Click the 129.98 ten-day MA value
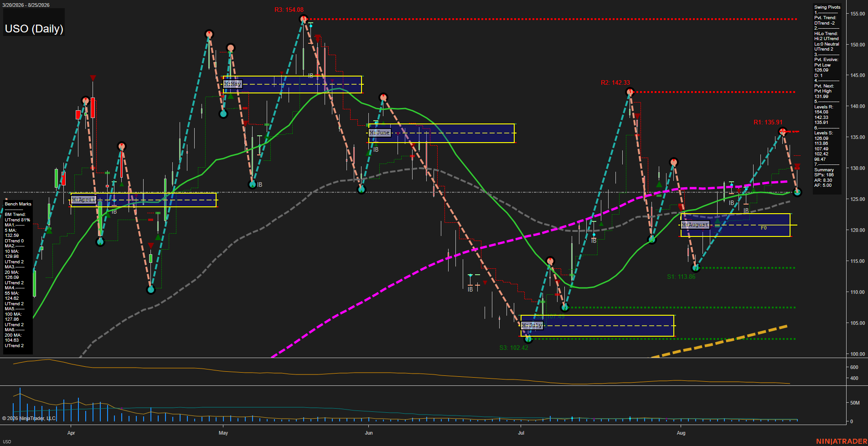This screenshot has height=446, width=868. click(x=12, y=256)
